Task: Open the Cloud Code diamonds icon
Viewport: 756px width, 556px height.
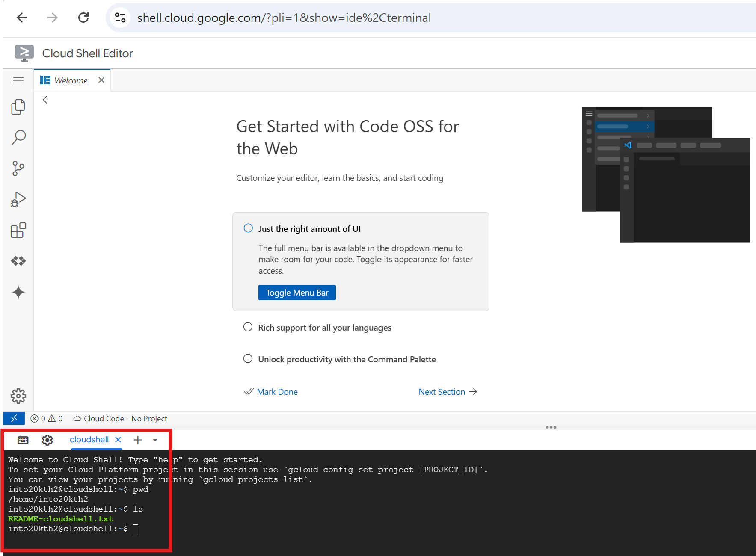Action: 18,261
